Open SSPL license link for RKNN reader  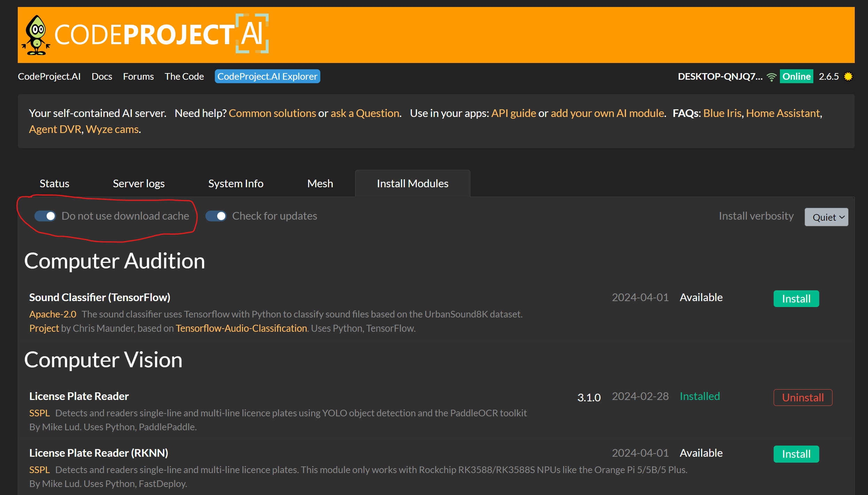click(x=40, y=470)
